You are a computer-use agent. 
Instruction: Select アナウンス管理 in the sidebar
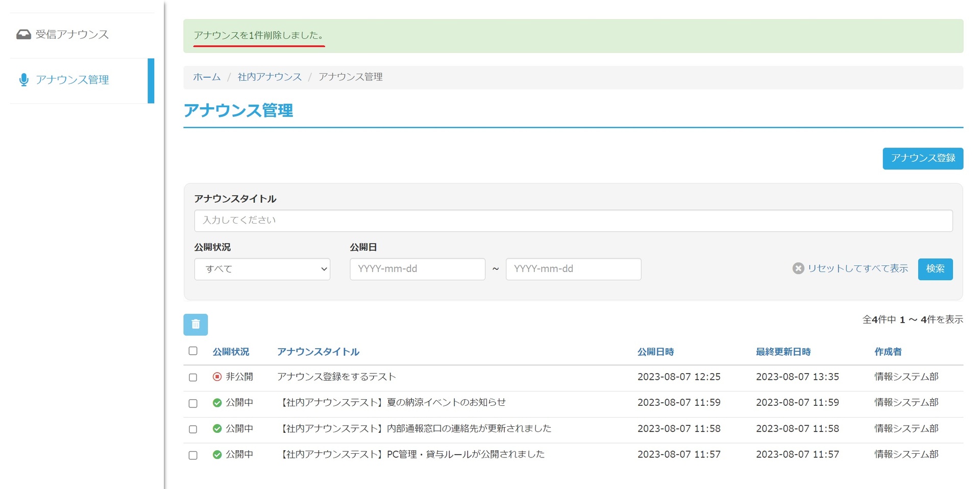pos(72,80)
